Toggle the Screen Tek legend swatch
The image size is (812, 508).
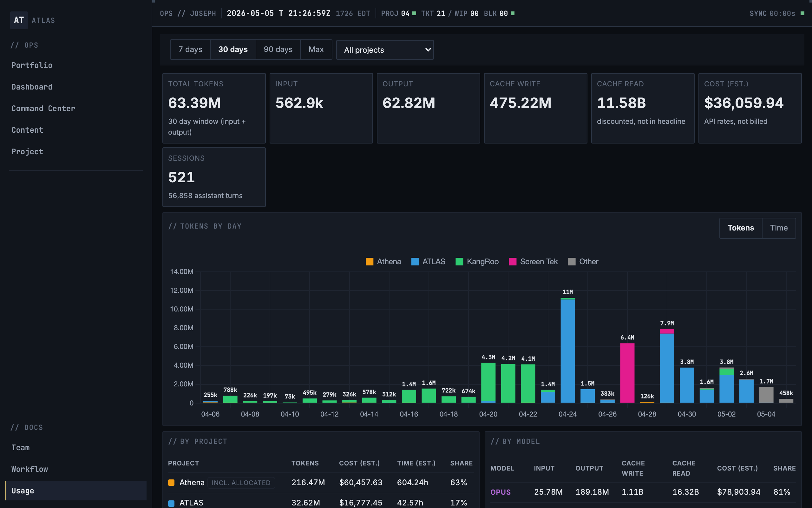512,262
